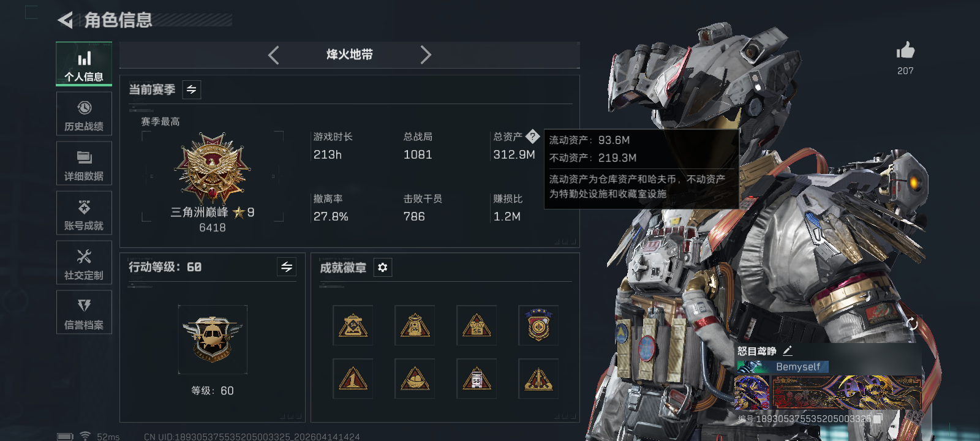Click the 总资产 question mark help icon
980x441 pixels.
coord(532,137)
